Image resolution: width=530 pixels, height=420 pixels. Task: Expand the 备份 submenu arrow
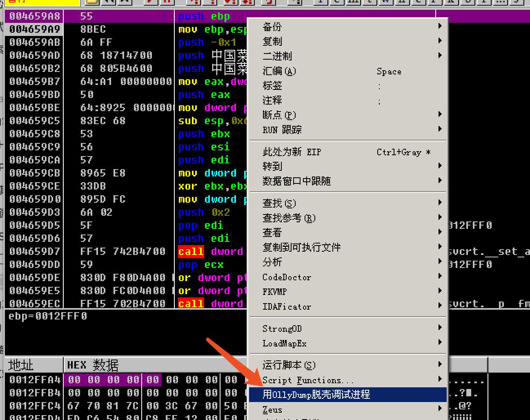tap(440, 26)
